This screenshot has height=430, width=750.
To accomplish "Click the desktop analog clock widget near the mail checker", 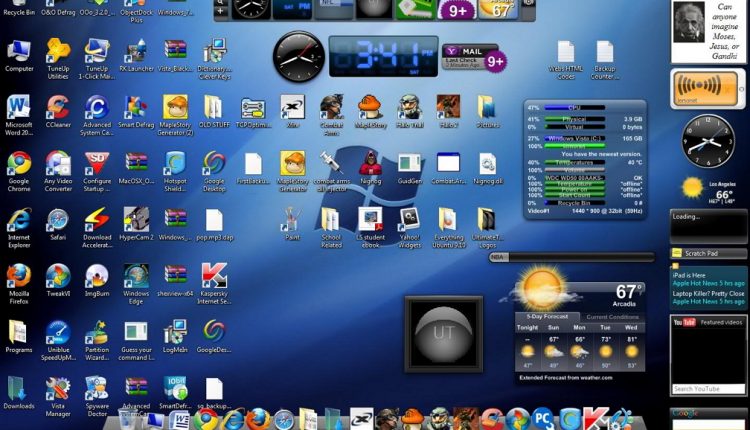I will click(299, 57).
